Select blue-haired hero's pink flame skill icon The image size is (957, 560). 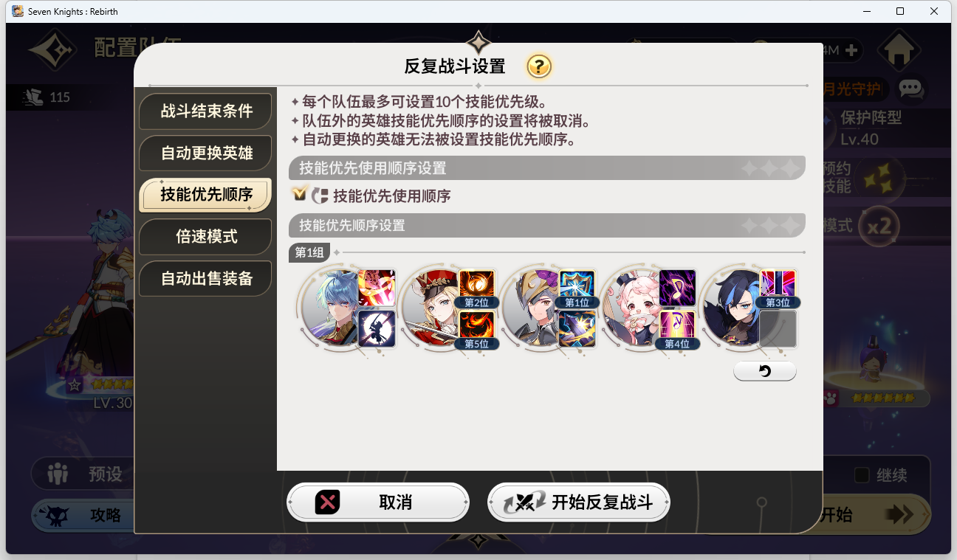(377, 288)
